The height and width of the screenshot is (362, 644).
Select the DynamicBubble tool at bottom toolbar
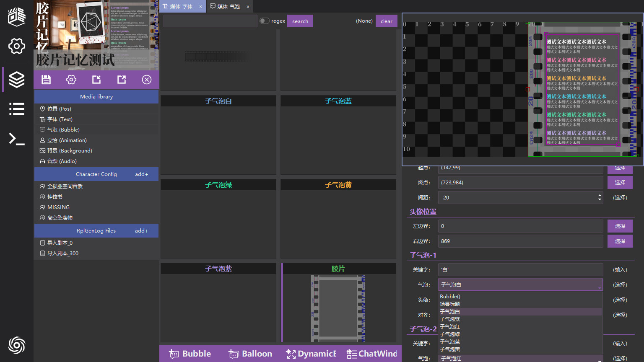tap(311, 354)
